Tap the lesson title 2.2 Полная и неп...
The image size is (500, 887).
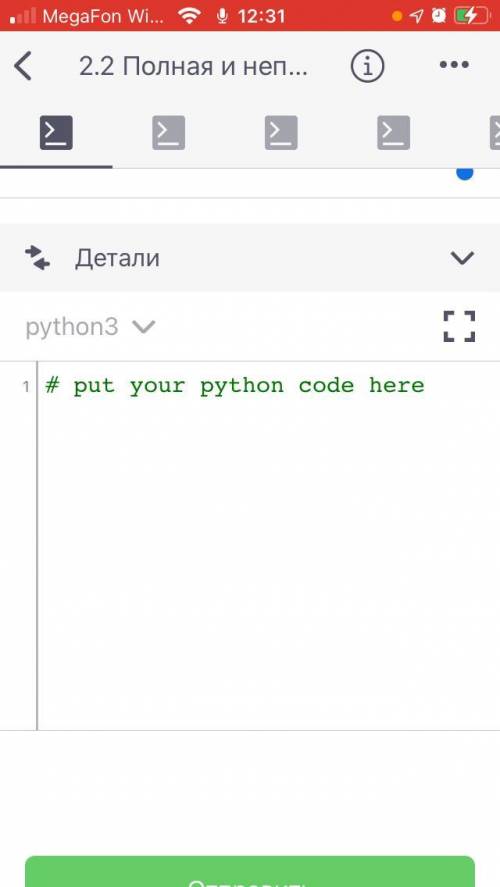click(193, 67)
